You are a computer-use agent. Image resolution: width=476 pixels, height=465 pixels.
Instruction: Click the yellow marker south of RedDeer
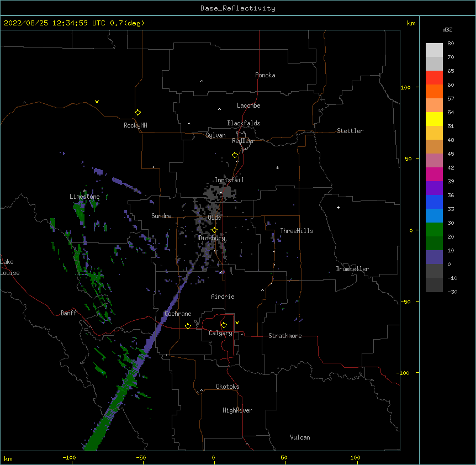point(235,155)
